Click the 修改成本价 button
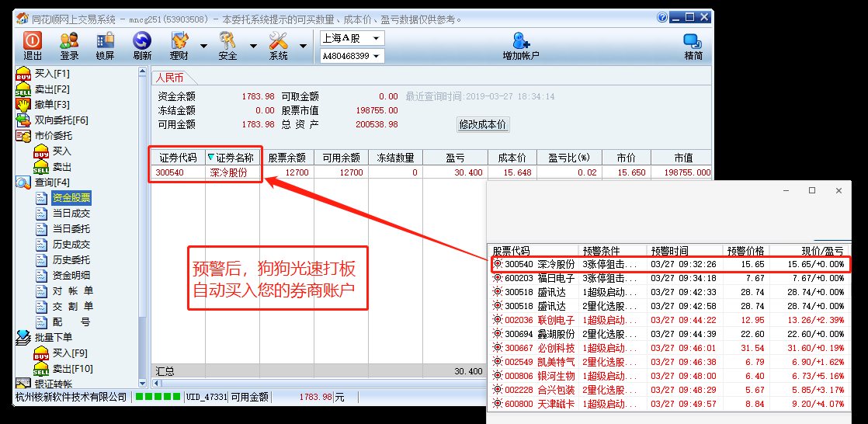 coord(483,124)
